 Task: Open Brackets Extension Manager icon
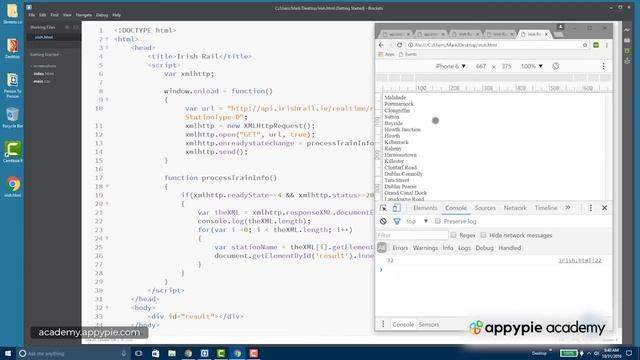627,40
